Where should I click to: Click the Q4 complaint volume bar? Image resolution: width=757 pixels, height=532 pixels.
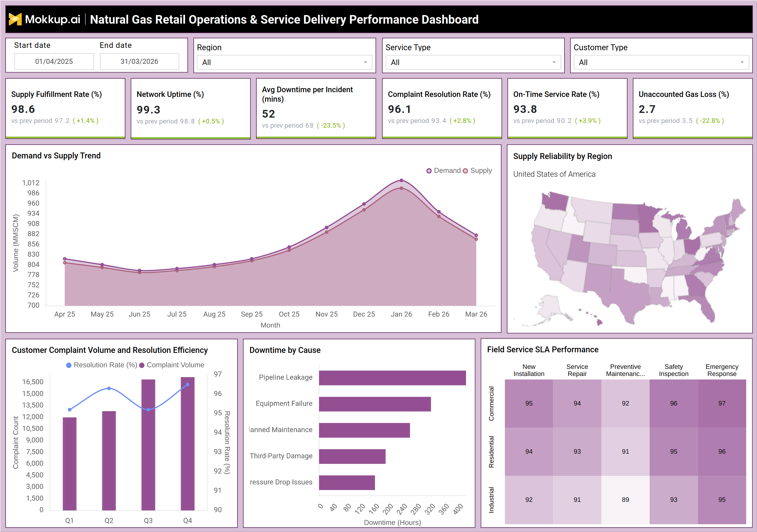[187, 444]
